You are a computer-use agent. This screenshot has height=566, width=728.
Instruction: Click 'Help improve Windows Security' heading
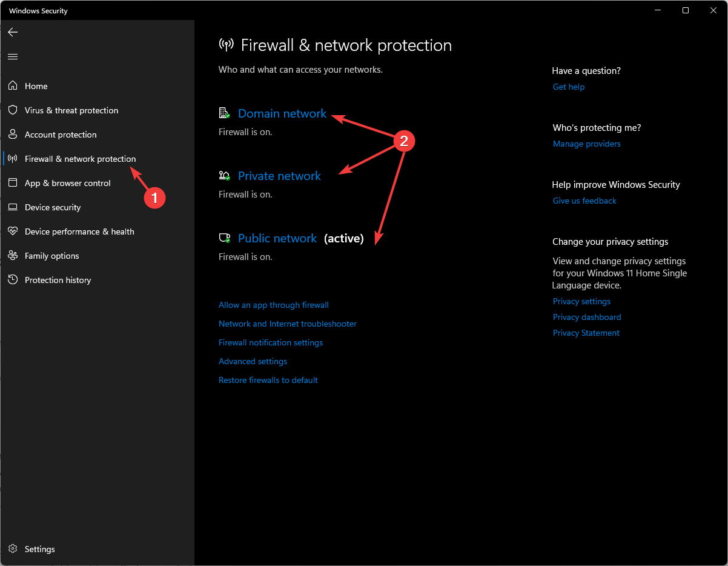pos(616,185)
